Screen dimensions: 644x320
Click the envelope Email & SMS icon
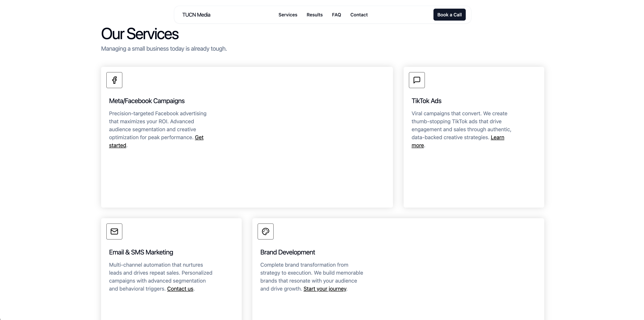(114, 231)
